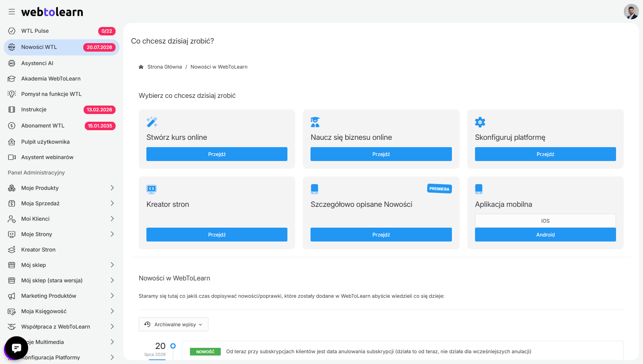This screenshot has height=364, width=643.
Task: Click Przejdź under Stwórz kurs online
Action: [x=217, y=154]
